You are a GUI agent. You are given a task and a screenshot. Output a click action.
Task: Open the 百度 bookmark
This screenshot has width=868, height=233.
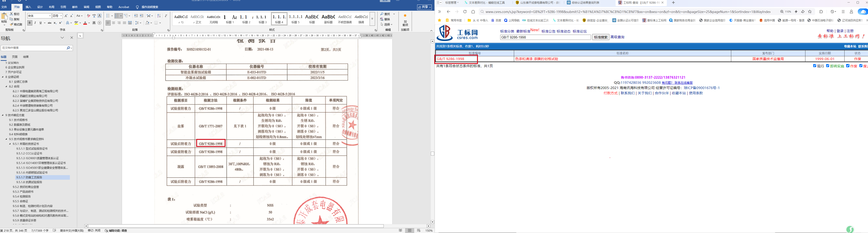(496, 20)
